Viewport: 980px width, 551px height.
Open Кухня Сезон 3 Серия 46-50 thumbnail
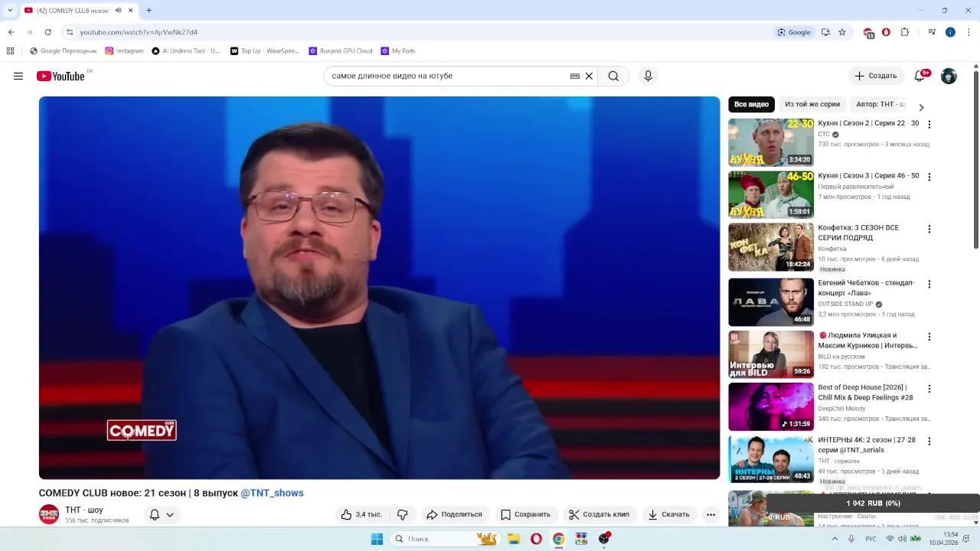coord(771,194)
